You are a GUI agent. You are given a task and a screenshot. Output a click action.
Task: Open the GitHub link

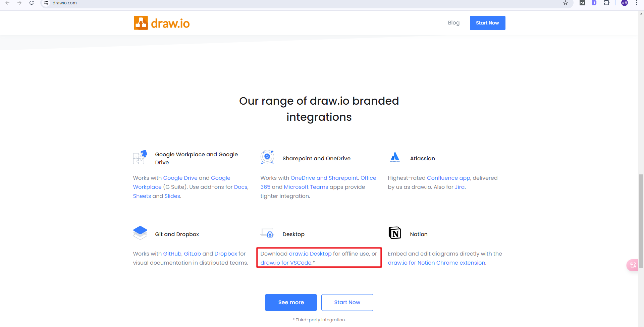click(172, 254)
